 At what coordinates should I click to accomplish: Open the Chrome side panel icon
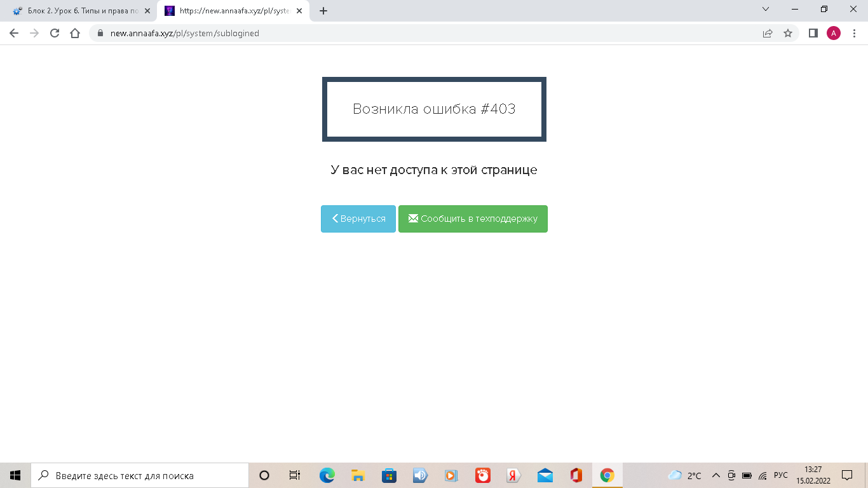(813, 33)
